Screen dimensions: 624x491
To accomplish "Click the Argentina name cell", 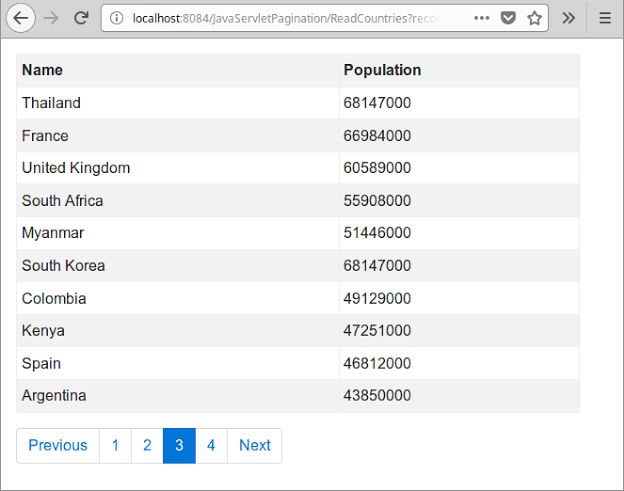I will tap(54, 396).
